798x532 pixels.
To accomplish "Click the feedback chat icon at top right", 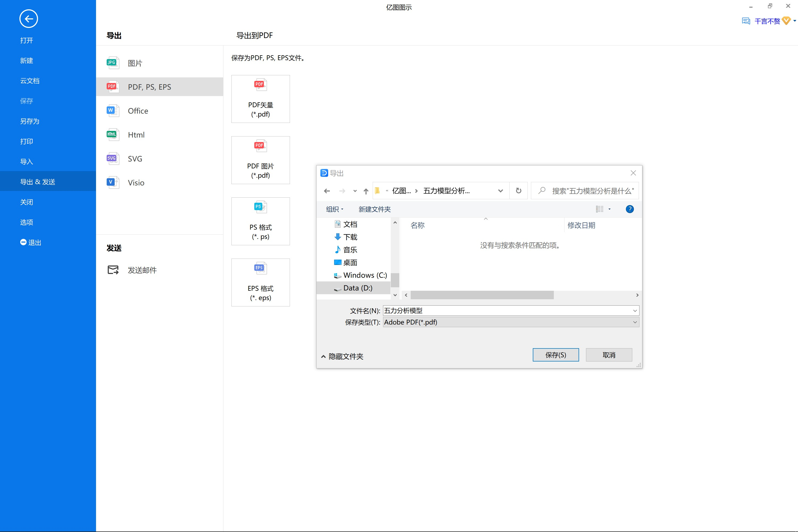I will coord(746,21).
